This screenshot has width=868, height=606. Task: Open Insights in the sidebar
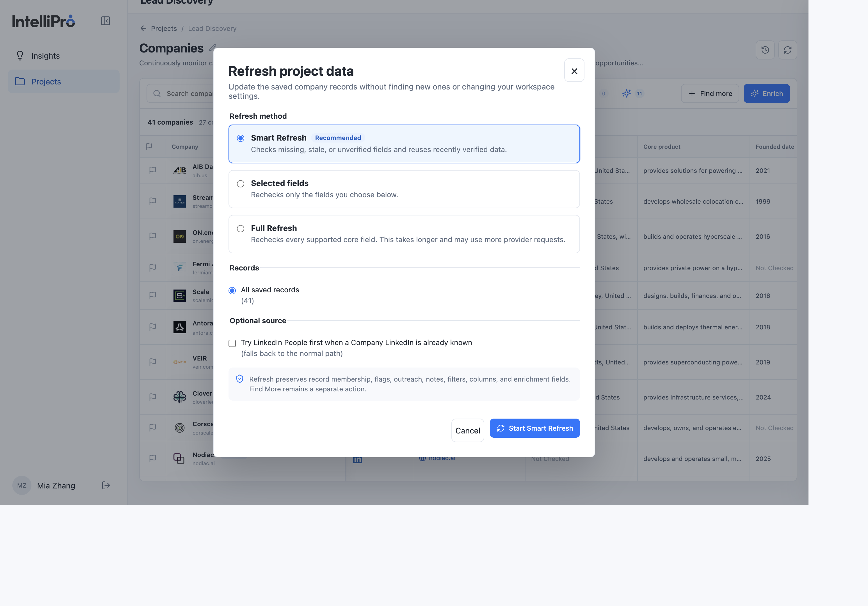point(63,56)
